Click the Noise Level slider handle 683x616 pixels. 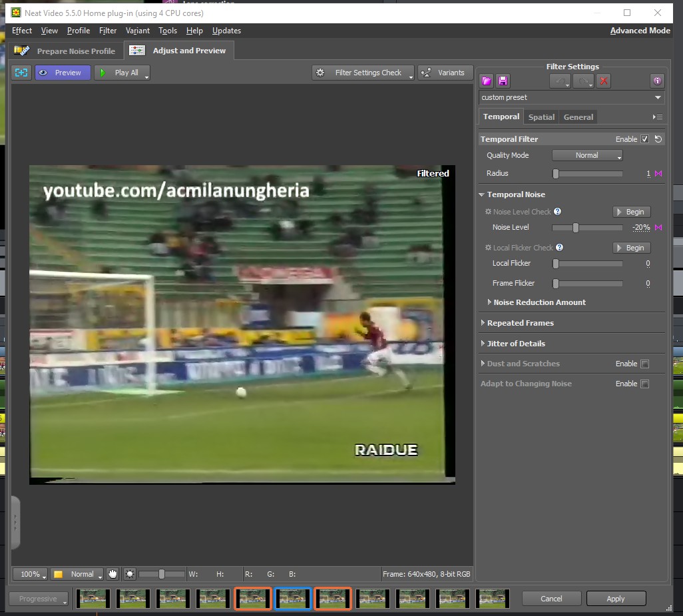pos(576,228)
